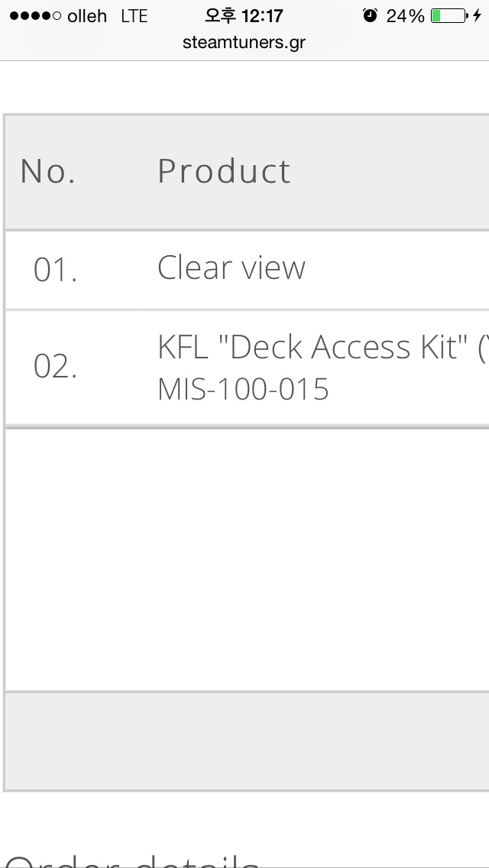Open the steamtuners.gr address bar
The width and height of the screenshot is (489, 868).
244,42
